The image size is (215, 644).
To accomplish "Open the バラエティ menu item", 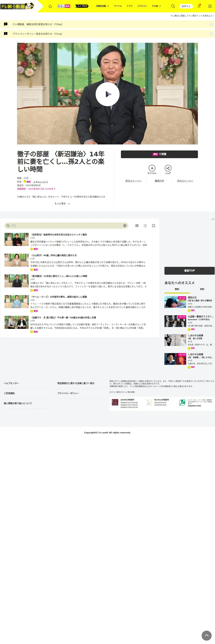I will pyautogui.click(x=142, y=6).
